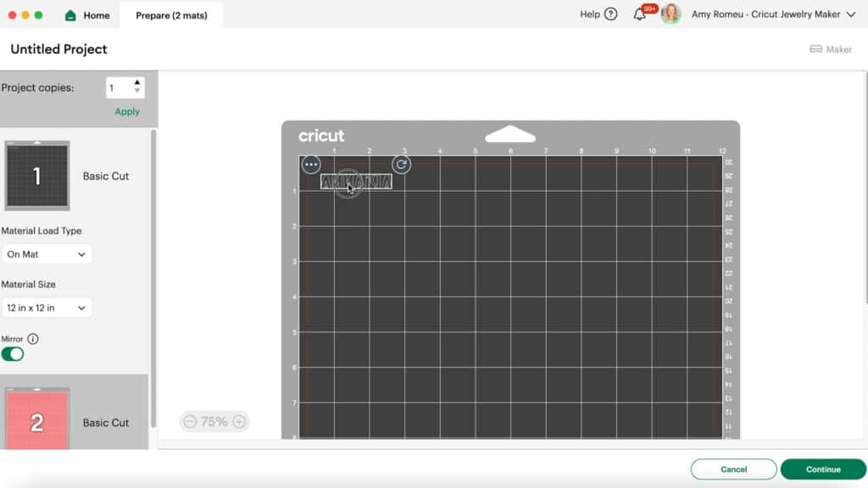The height and width of the screenshot is (488, 868).
Task: Click the mirrored text object on the mat
Action: coord(356,181)
